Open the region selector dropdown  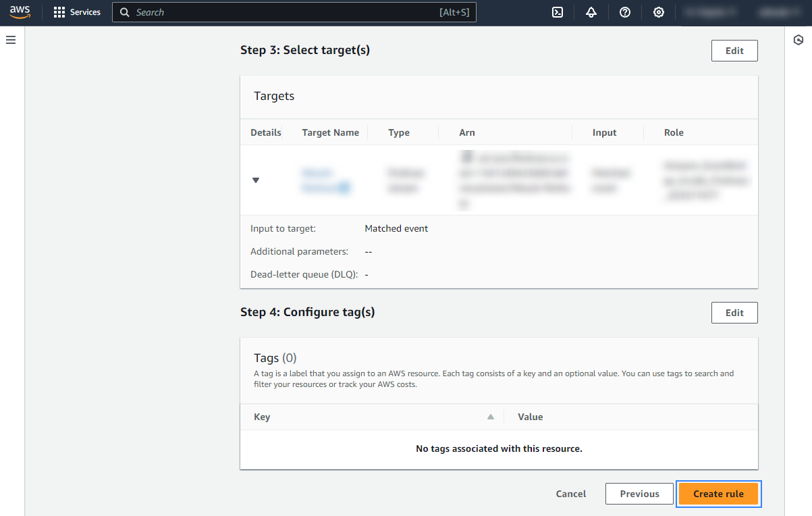pos(710,12)
